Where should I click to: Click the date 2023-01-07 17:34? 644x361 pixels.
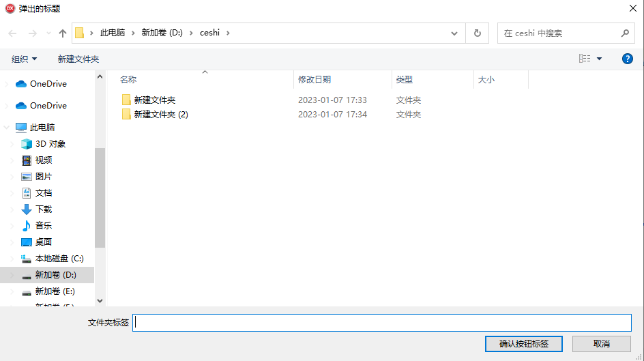tap(333, 114)
